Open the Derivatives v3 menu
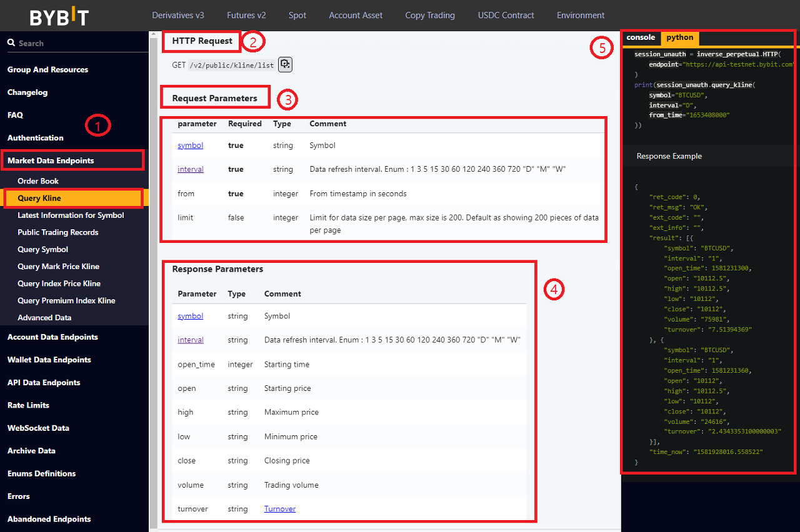 pyautogui.click(x=178, y=15)
